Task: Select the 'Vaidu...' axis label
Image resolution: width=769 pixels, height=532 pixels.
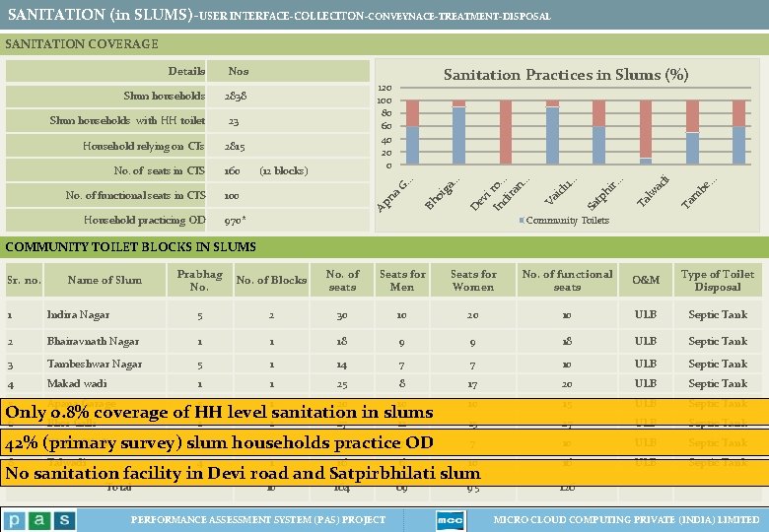Action: click(562, 191)
